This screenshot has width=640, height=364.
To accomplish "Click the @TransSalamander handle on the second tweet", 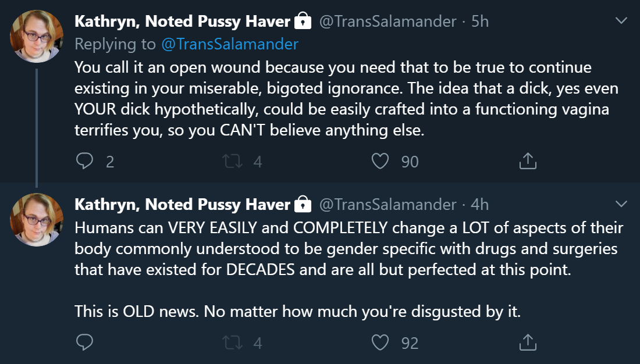I will pos(388,204).
